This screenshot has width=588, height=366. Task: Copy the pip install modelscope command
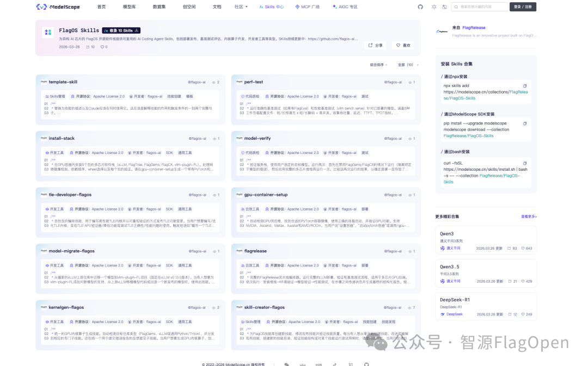pos(525,123)
